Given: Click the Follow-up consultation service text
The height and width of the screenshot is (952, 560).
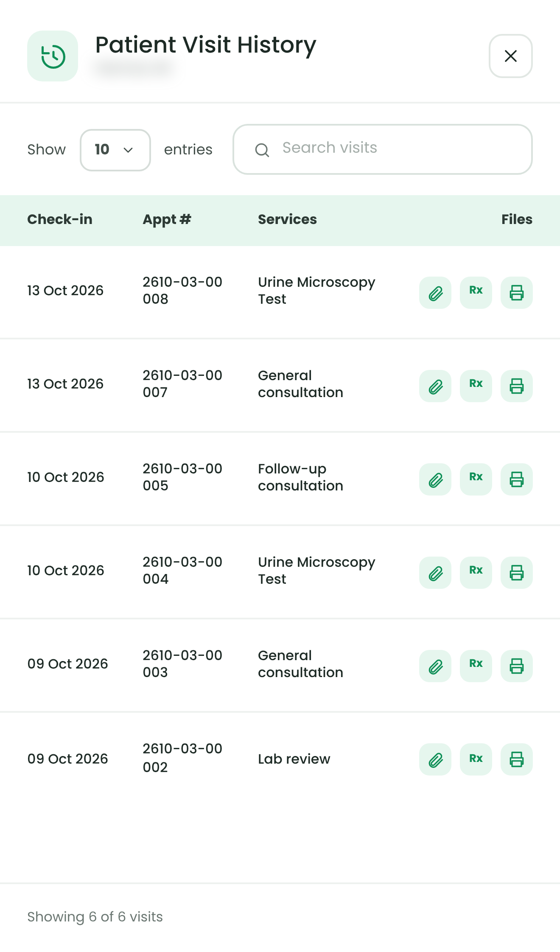Looking at the screenshot, I should tap(301, 477).
